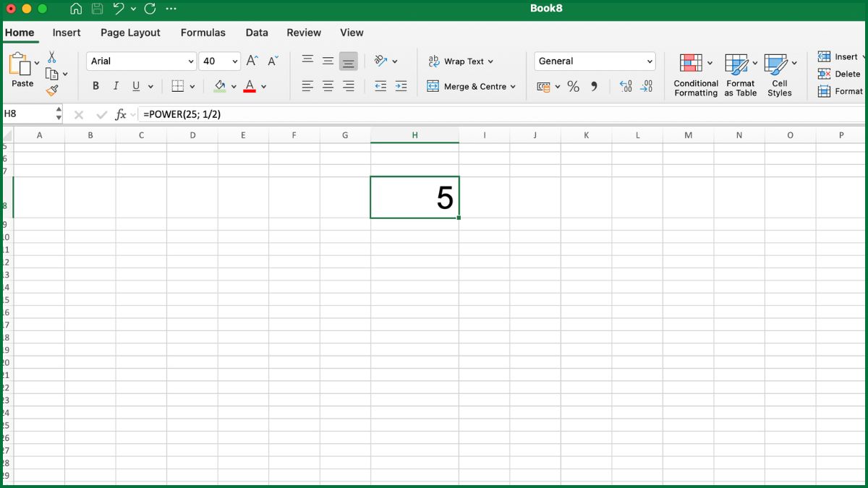This screenshot has width=868, height=488.
Task: Open the Data ribbon tab
Action: coord(256,33)
